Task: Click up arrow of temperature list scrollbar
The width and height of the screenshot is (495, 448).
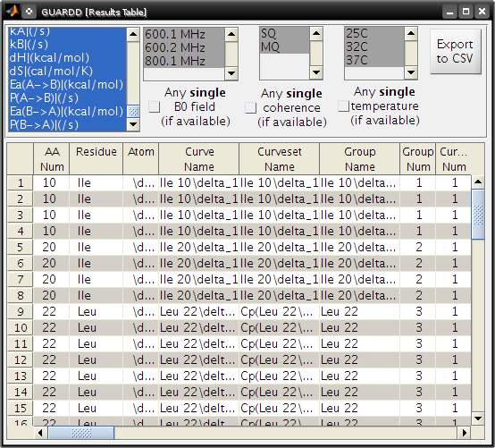Action: click(x=411, y=33)
